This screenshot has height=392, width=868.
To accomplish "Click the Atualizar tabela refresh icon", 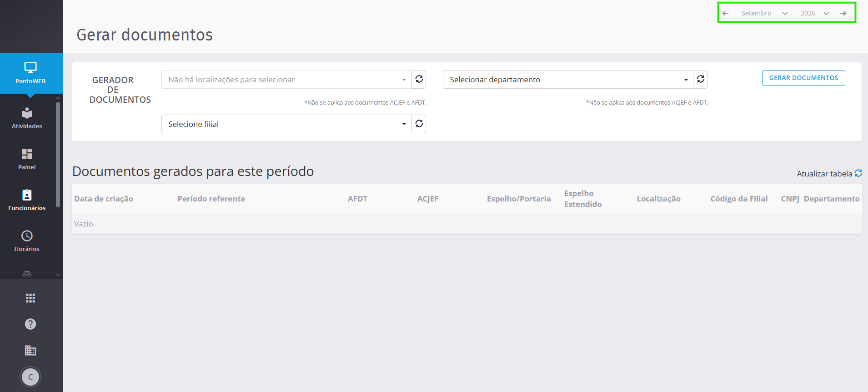I will (858, 173).
